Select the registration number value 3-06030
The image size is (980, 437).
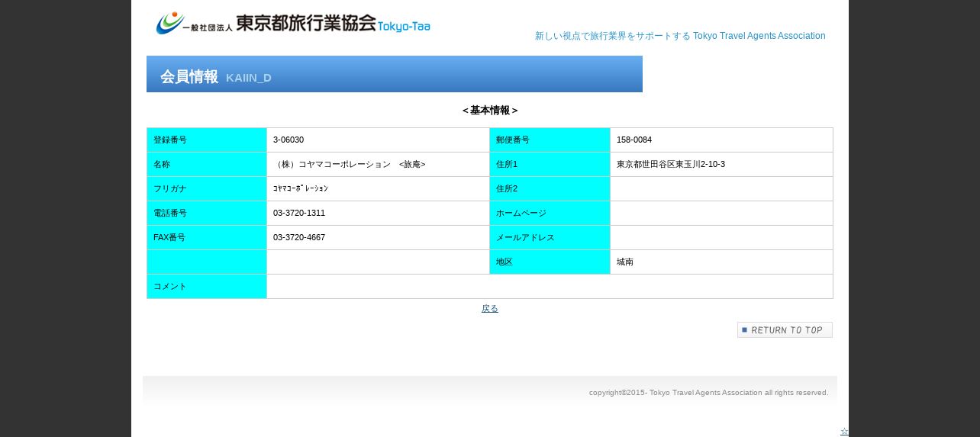click(x=289, y=140)
